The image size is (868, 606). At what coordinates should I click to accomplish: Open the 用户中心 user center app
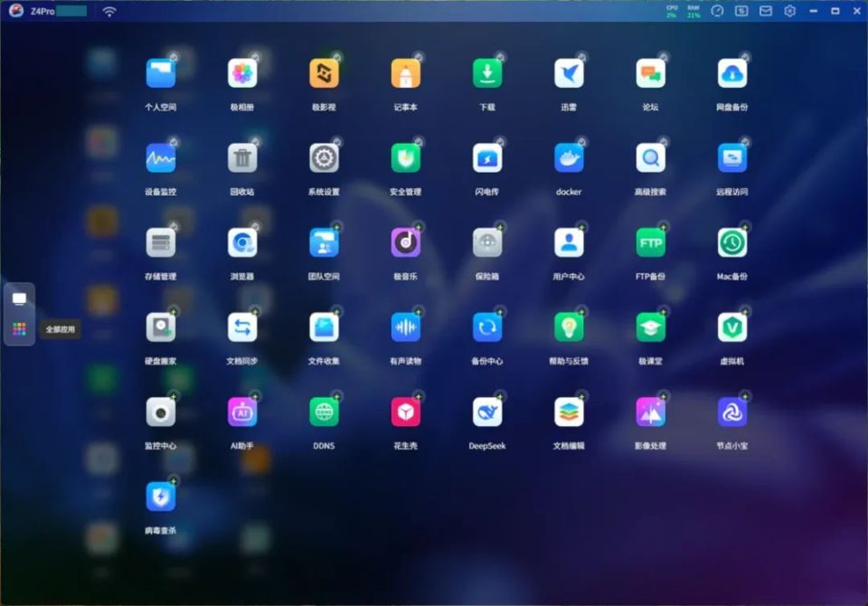(x=569, y=243)
